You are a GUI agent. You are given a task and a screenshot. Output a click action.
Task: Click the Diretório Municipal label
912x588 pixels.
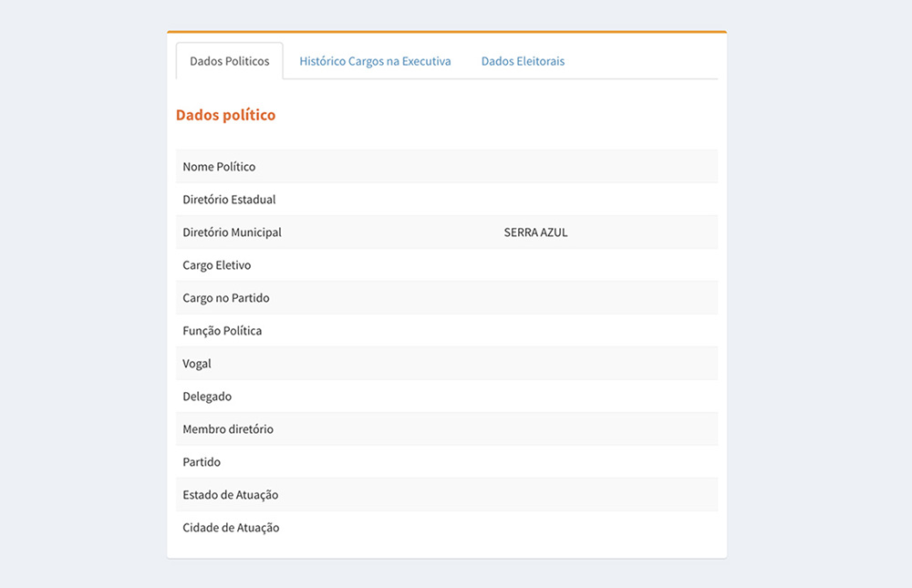pyautogui.click(x=232, y=232)
